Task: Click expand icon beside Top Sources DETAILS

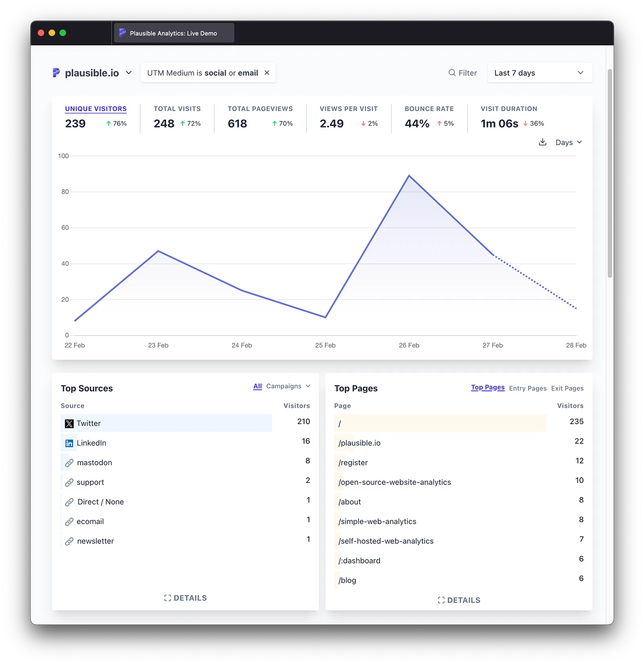Action: [x=167, y=598]
